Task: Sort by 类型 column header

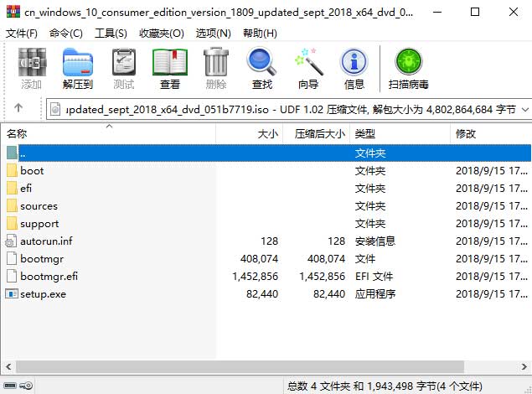Action: click(400, 134)
